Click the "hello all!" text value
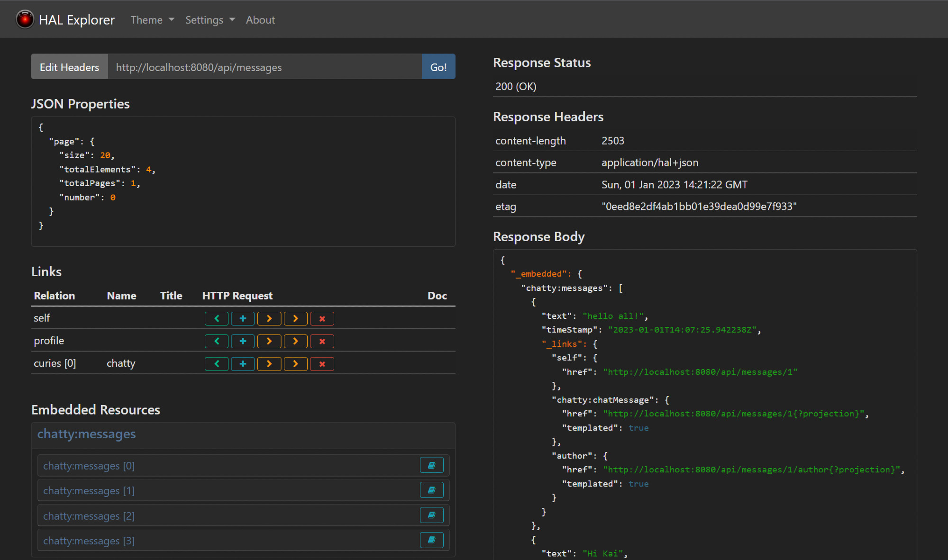The image size is (948, 560). [x=613, y=316]
